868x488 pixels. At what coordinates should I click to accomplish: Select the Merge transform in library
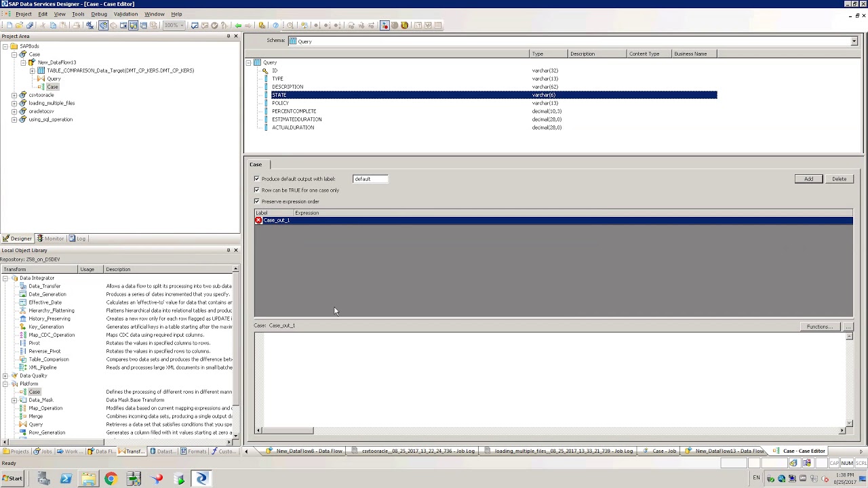coord(35,416)
